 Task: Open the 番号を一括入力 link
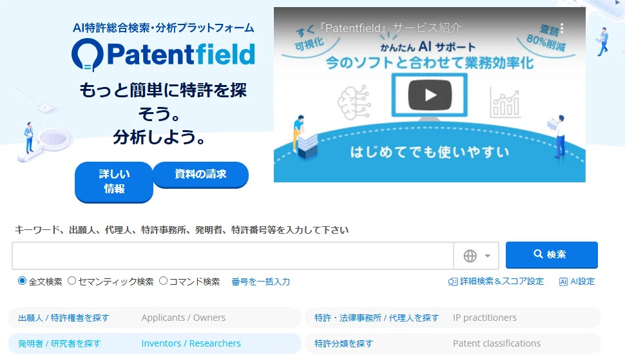(x=261, y=282)
